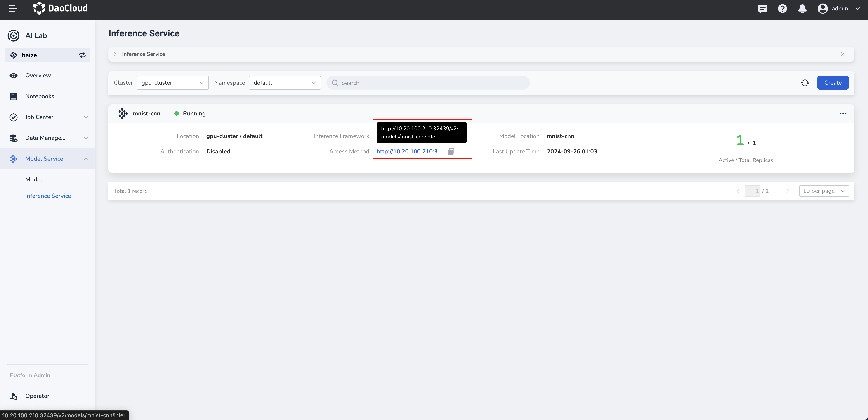The height and width of the screenshot is (420, 868).
Task: Open the Cluster gpu-cluster dropdown
Action: point(172,83)
